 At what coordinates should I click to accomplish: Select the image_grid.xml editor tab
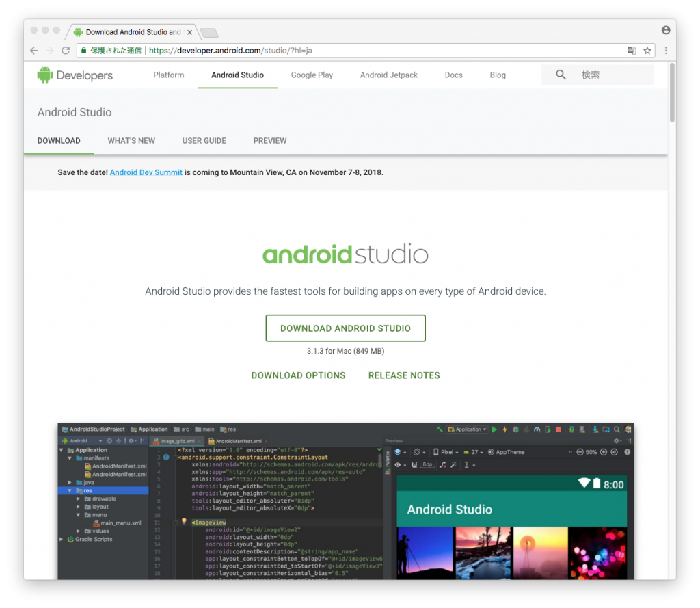pos(178,440)
